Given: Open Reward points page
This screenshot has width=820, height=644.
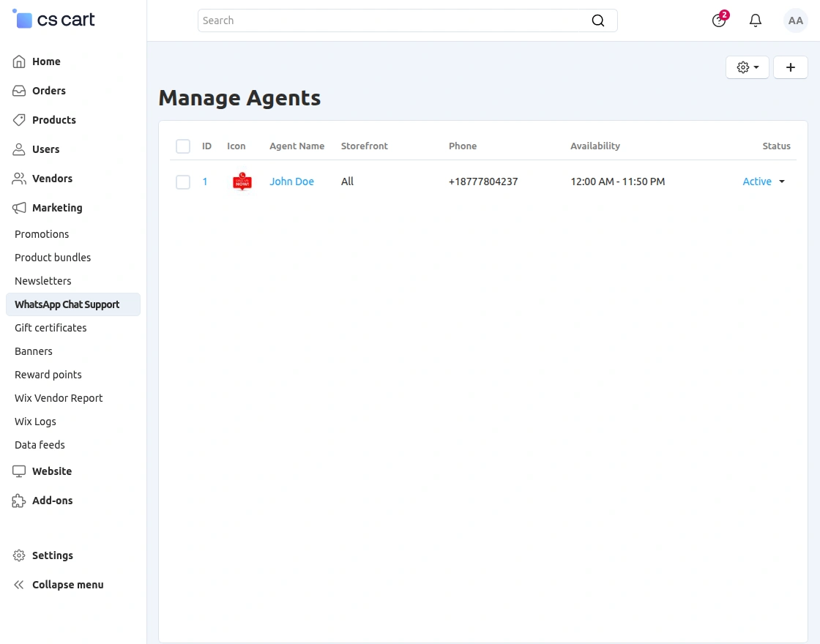Looking at the screenshot, I should click(x=48, y=374).
